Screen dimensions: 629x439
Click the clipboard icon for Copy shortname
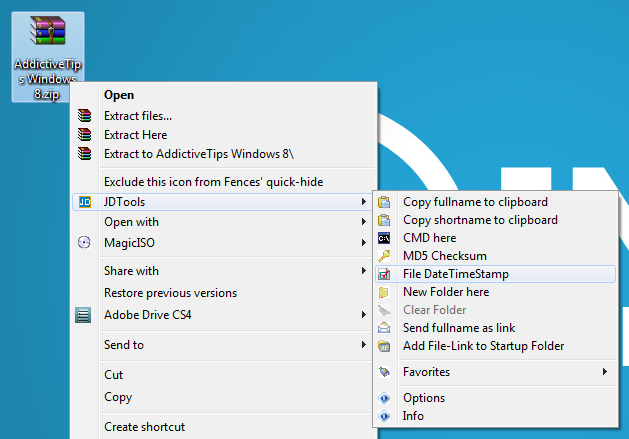coord(384,220)
